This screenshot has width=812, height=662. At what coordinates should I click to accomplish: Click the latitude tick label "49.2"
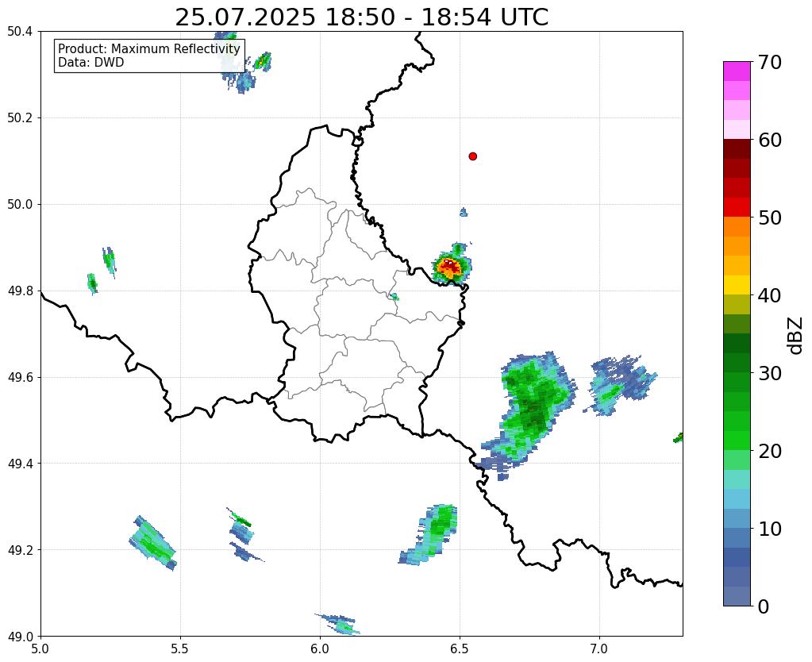click(20, 550)
